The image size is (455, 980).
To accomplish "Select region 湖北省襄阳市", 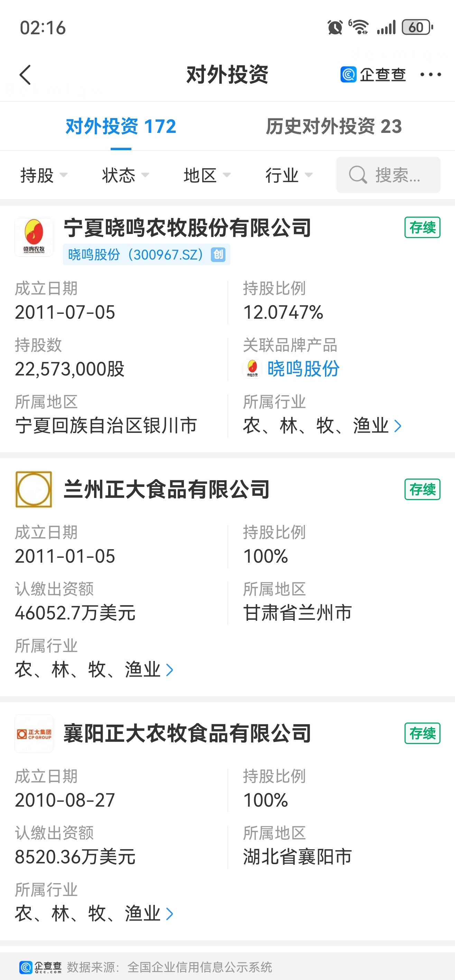I will 297,857.
